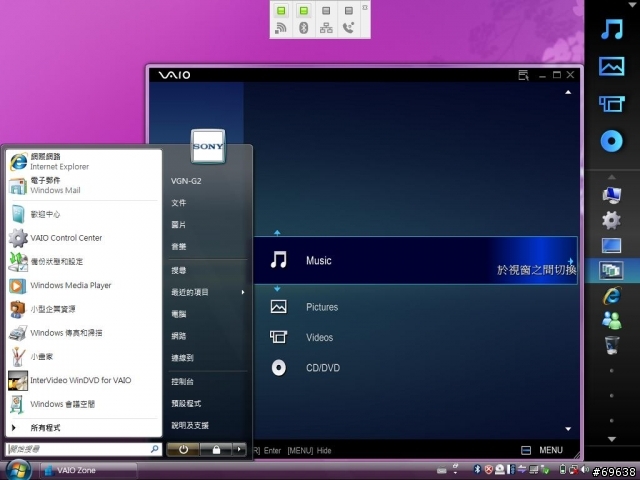
Task: Open Internet Explorer from Start menu
Action: 84,162
